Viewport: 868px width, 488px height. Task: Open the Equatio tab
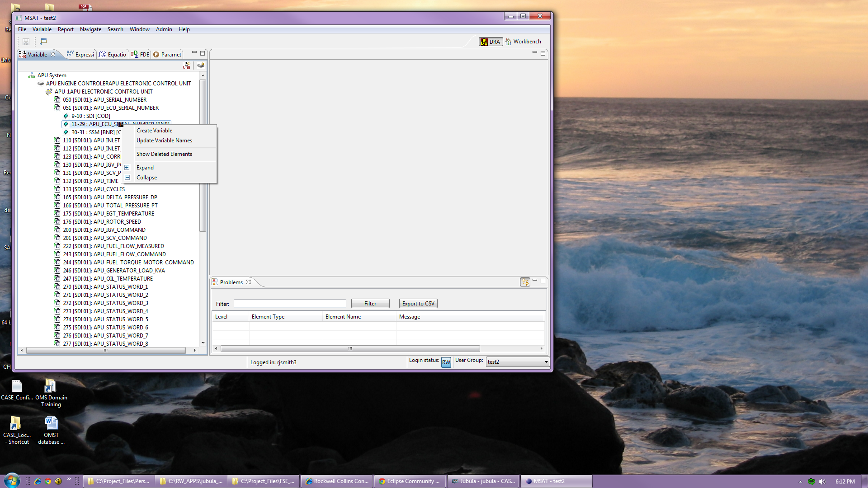pos(113,54)
